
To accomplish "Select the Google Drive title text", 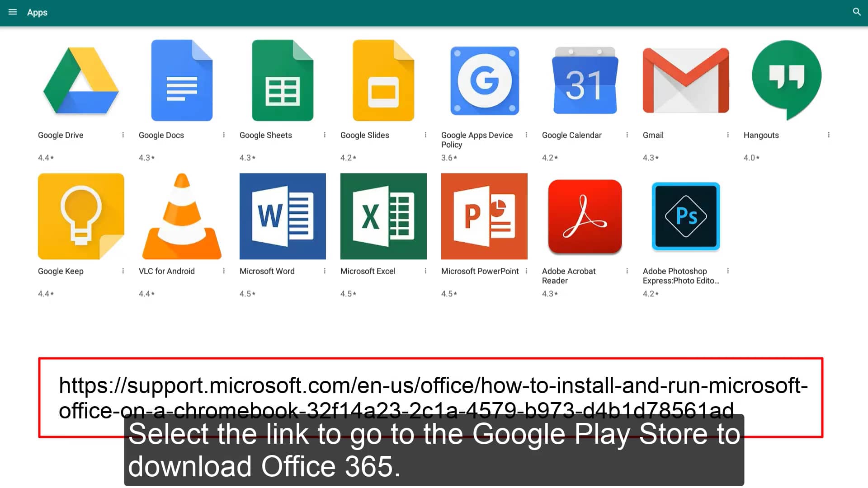I will (x=61, y=135).
